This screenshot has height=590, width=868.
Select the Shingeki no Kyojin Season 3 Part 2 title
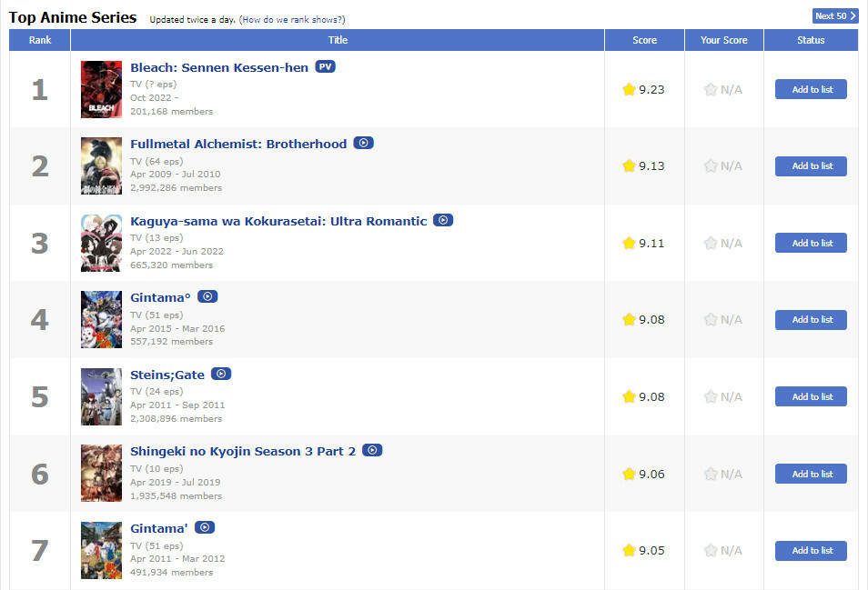click(243, 451)
